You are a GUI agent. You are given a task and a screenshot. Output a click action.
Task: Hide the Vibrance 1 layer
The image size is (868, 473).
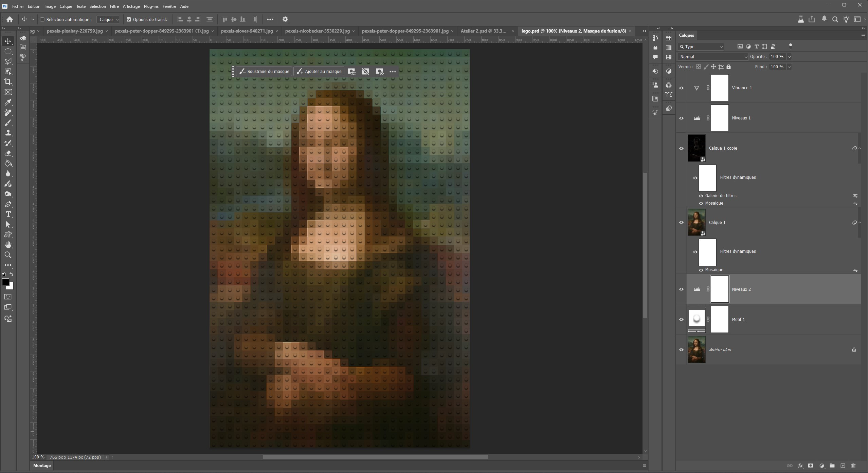tap(681, 88)
